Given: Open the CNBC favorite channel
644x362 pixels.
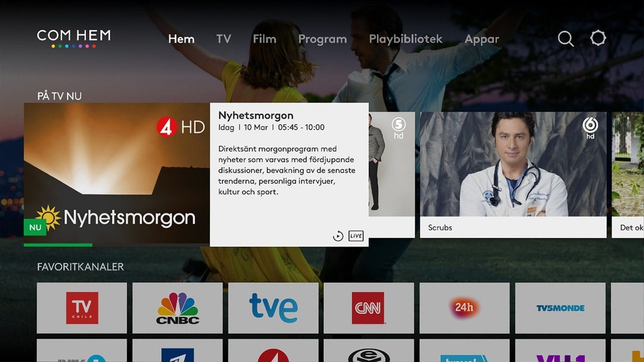Looking at the screenshot, I should pos(178,308).
